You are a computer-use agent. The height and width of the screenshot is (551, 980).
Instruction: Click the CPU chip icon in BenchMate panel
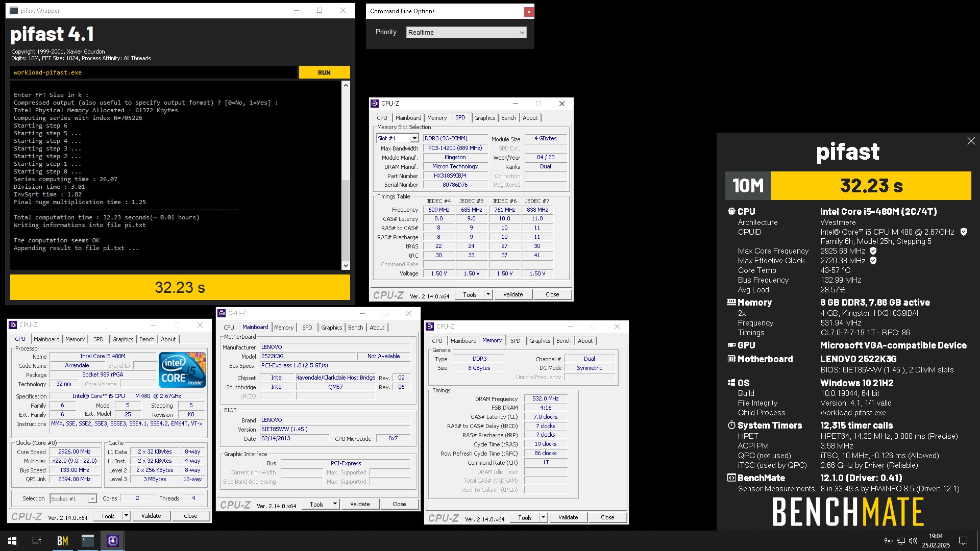(731, 211)
